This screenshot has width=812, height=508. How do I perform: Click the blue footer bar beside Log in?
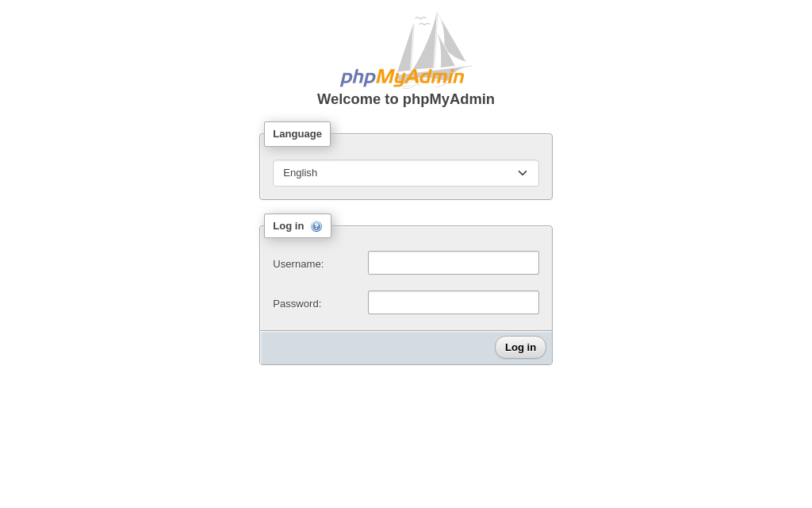point(377,348)
